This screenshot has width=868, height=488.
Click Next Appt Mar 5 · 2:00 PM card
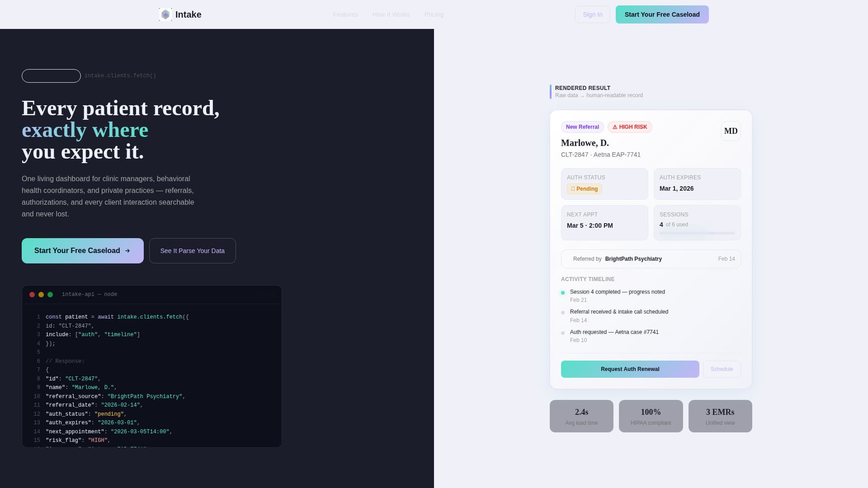604,223
